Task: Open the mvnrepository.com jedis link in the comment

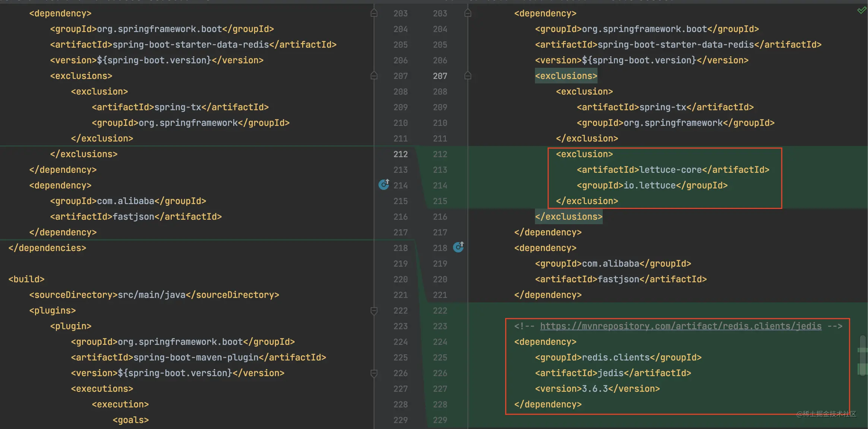Action: pos(680,326)
